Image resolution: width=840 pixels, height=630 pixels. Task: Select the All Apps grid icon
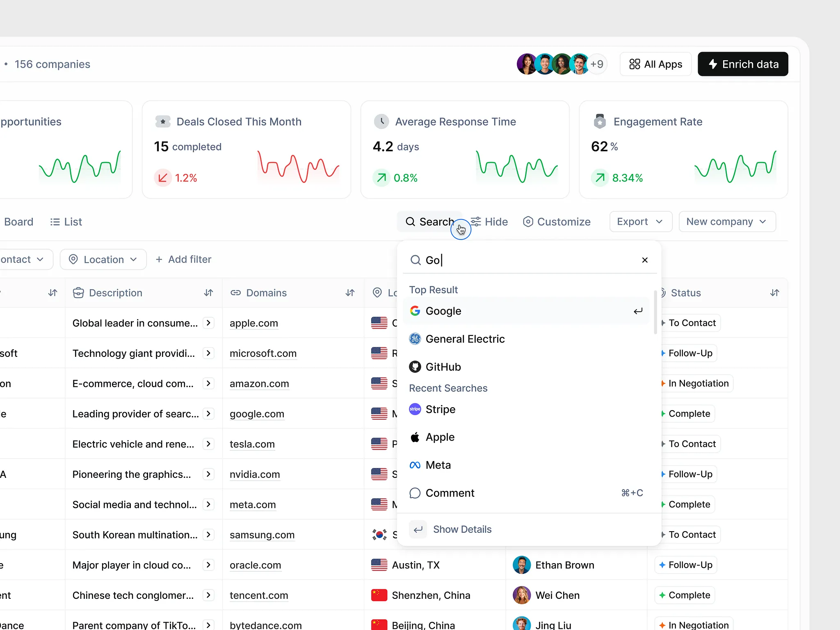coord(634,64)
